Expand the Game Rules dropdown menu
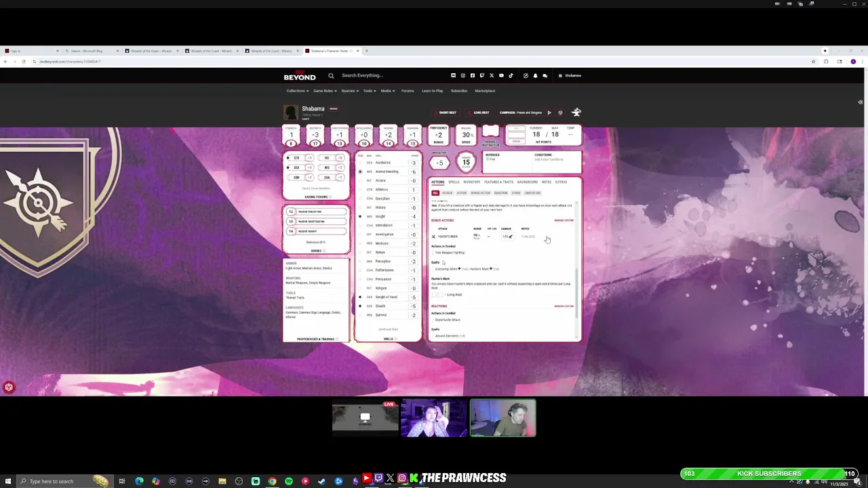The height and width of the screenshot is (488, 868). pyautogui.click(x=324, y=91)
